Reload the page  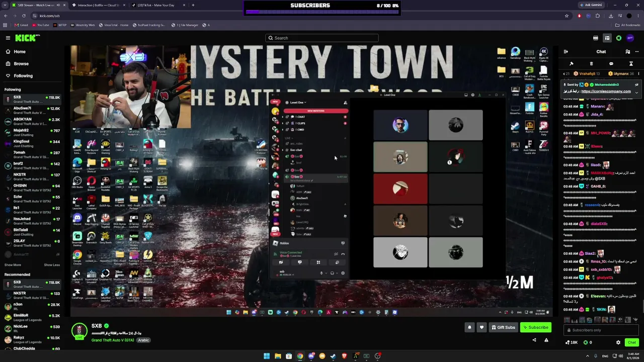tap(24, 16)
